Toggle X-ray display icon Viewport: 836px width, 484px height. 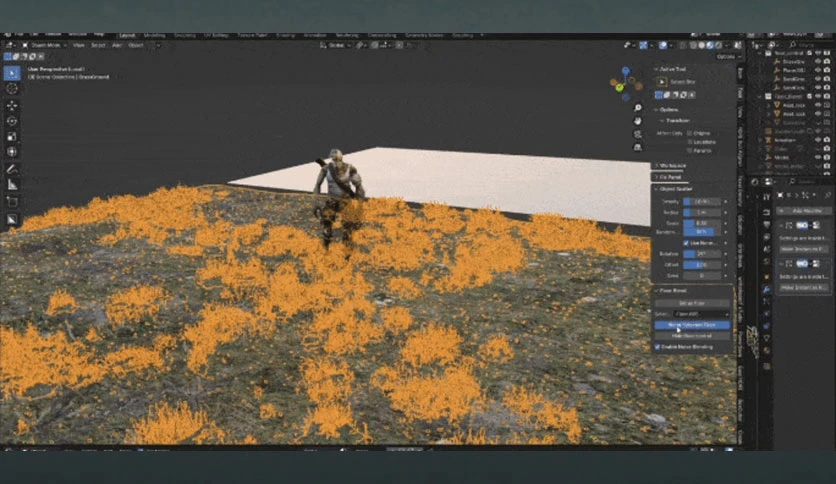(685, 45)
